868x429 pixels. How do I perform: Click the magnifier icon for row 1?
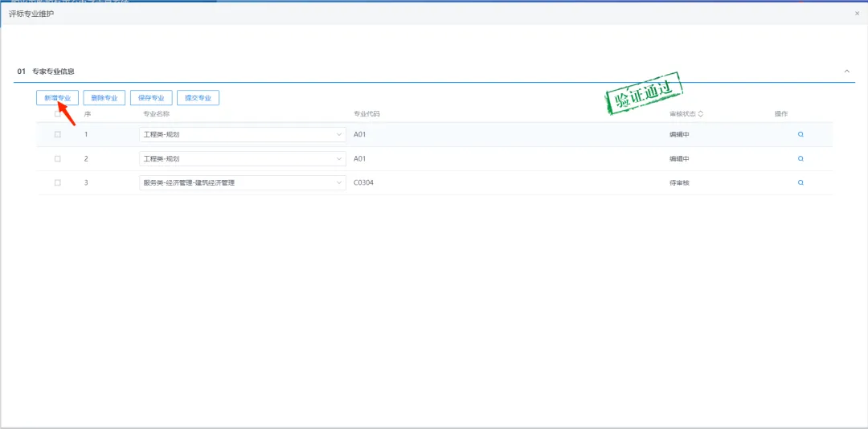tap(800, 135)
